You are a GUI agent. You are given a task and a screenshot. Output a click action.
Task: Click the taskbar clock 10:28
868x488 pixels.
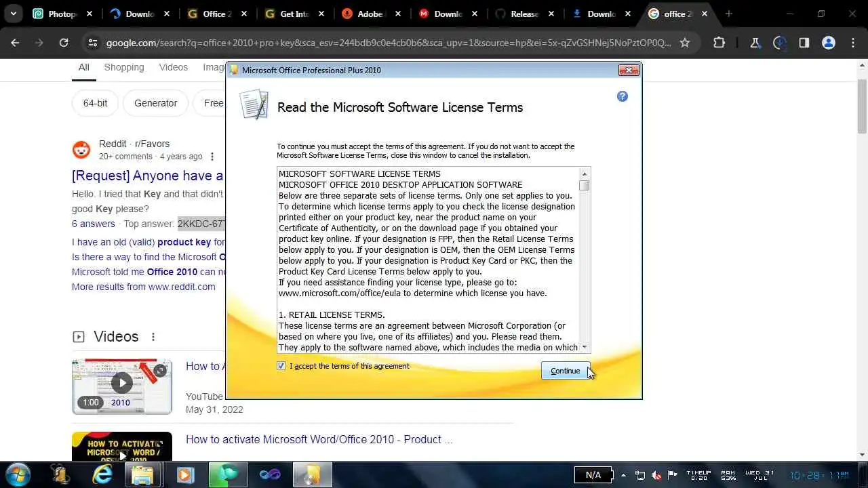[x=819, y=475]
